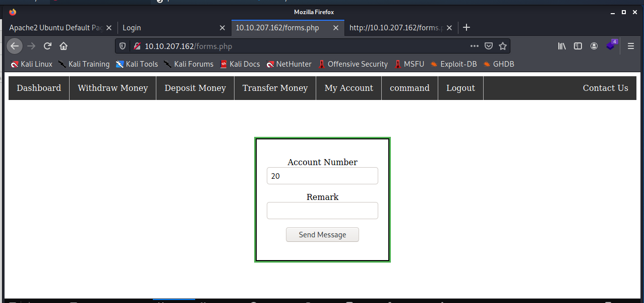Click the browser back arrow button
This screenshot has width=644, height=303.
click(x=15, y=46)
